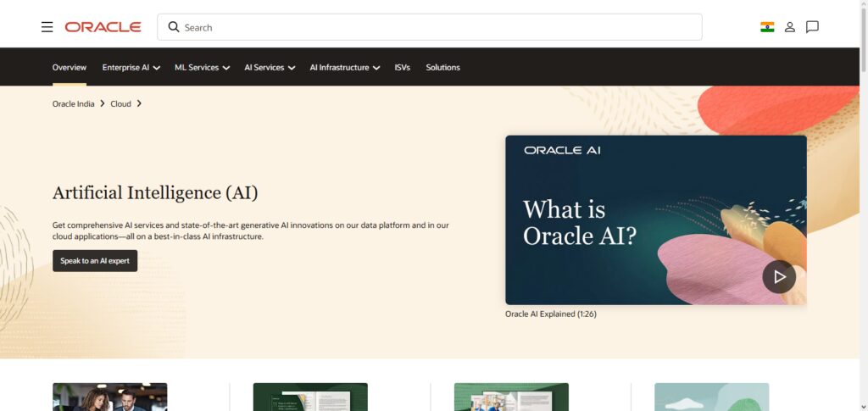Open the Oracle AI video thumbnail
The image size is (868, 411).
click(x=656, y=220)
